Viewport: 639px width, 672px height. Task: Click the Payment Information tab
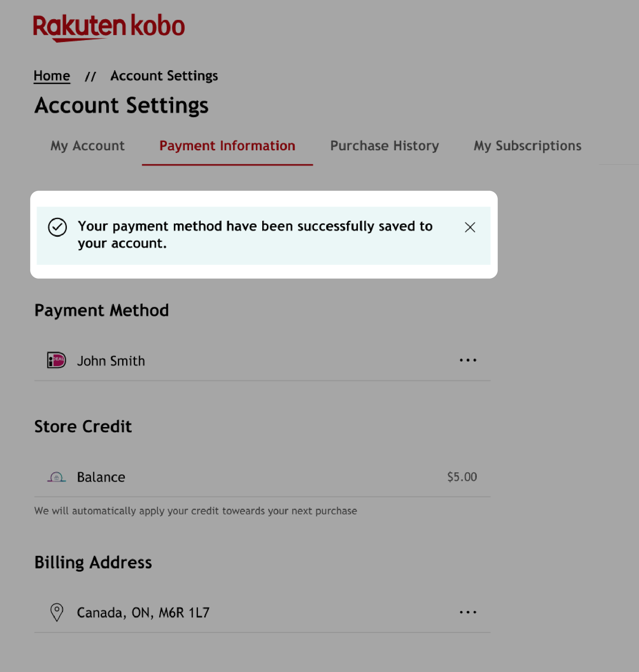(x=227, y=146)
